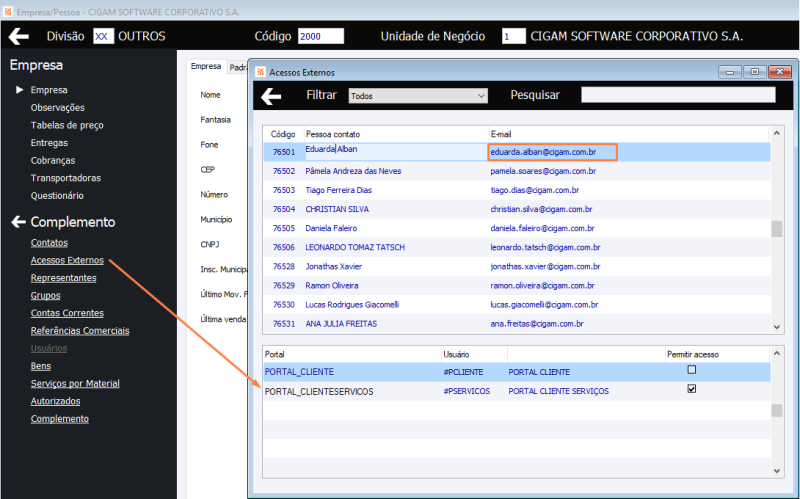Click the E-mail column header
This screenshot has height=499, width=800.
point(629,134)
